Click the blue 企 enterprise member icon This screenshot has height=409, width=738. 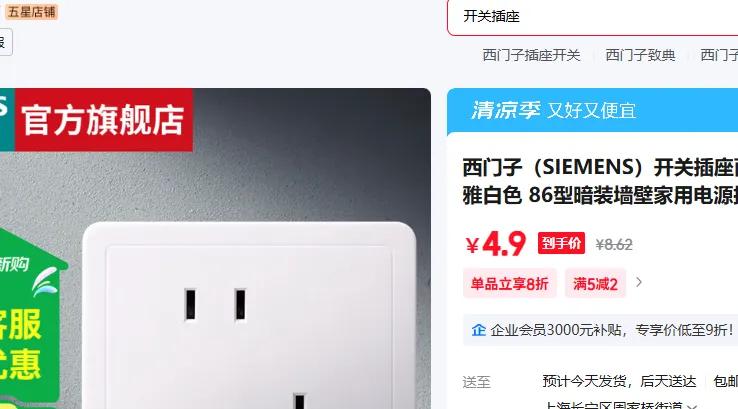pyautogui.click(x=478, y=330)
